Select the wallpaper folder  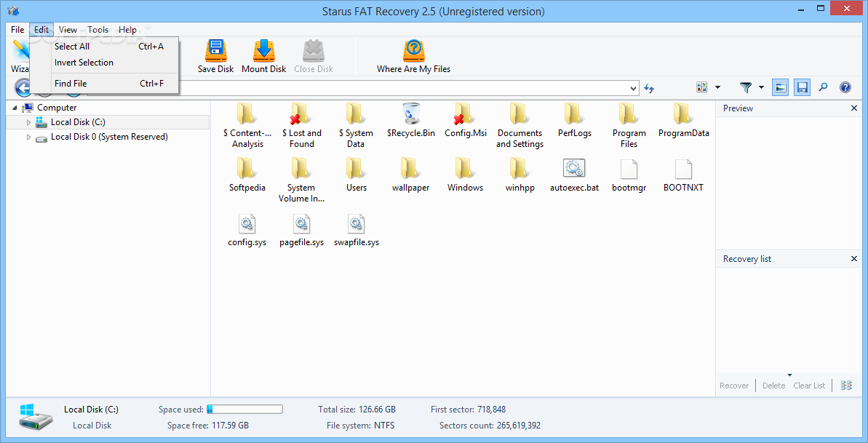[x=411, y=175]
